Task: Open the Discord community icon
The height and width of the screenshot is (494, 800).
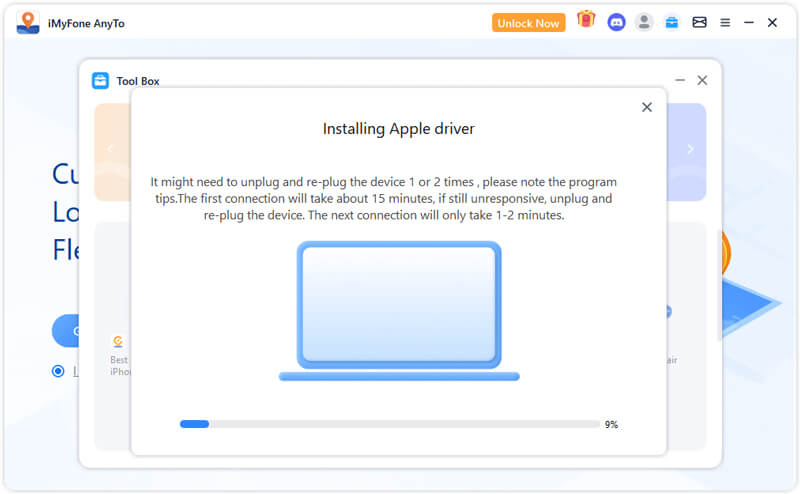Action: click(616, 22)
